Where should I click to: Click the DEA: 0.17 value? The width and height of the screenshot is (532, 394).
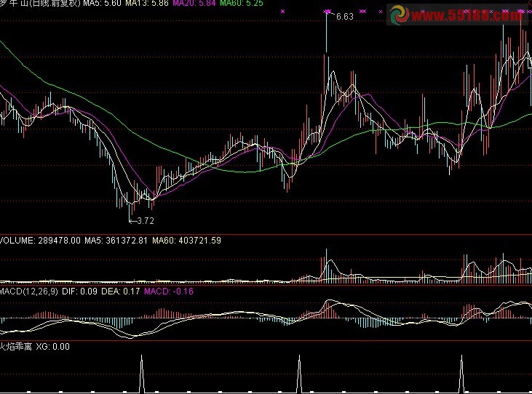(121, 292)
